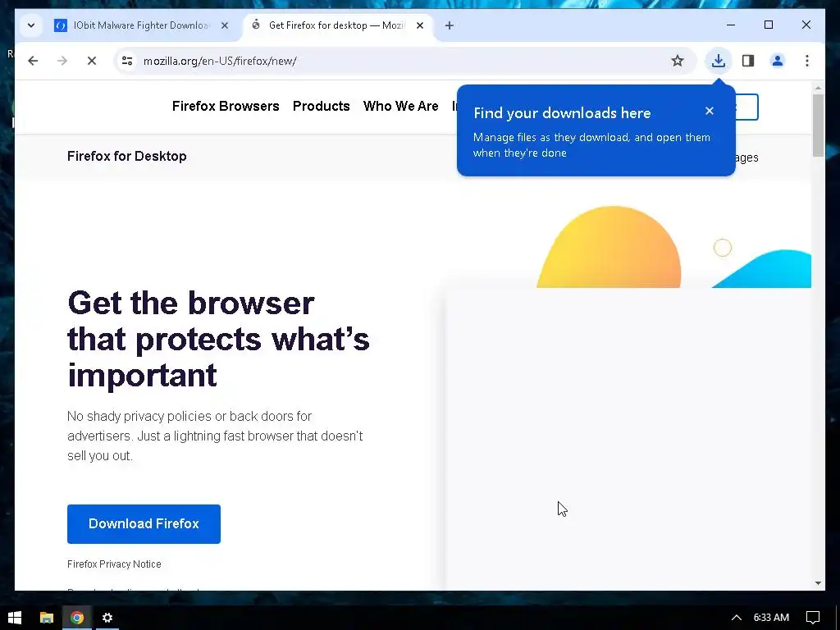Click the mozilla.org address bar URL
The height and width of the screenshot is (630, 840).
pos(220,61)
